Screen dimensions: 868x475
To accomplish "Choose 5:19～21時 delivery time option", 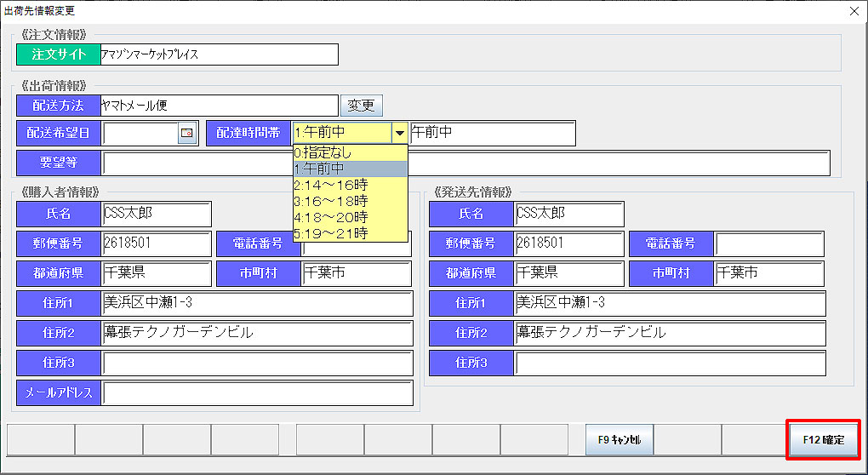I will [x=350, y=233].
